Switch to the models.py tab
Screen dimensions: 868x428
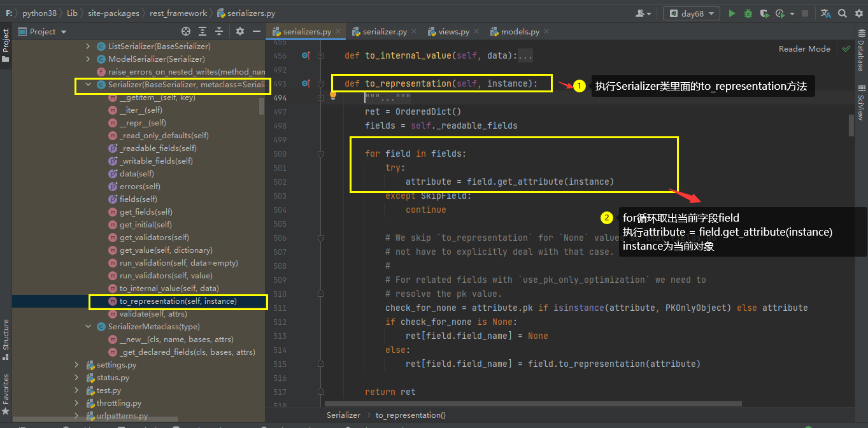point(520,31)
